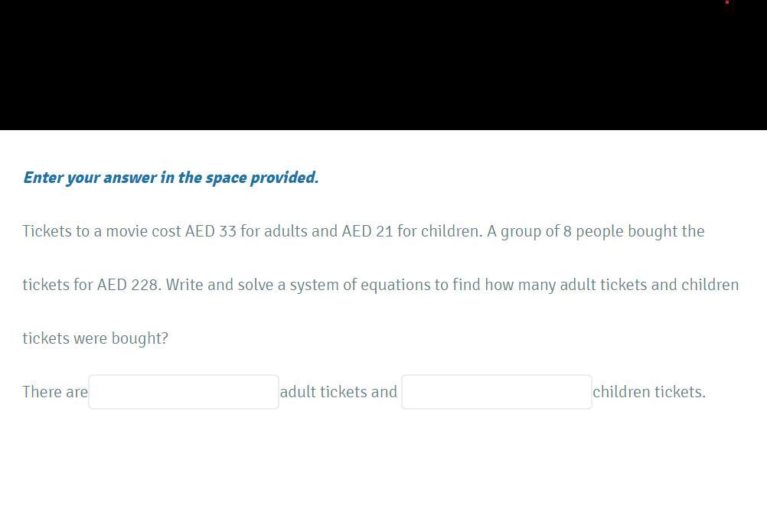
Task: Click the adult tickets answer input box
Action: [x=184, y=392]
